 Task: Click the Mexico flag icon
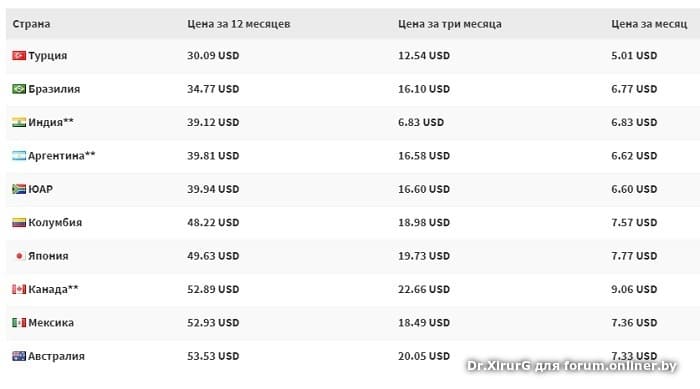point(19,322)
